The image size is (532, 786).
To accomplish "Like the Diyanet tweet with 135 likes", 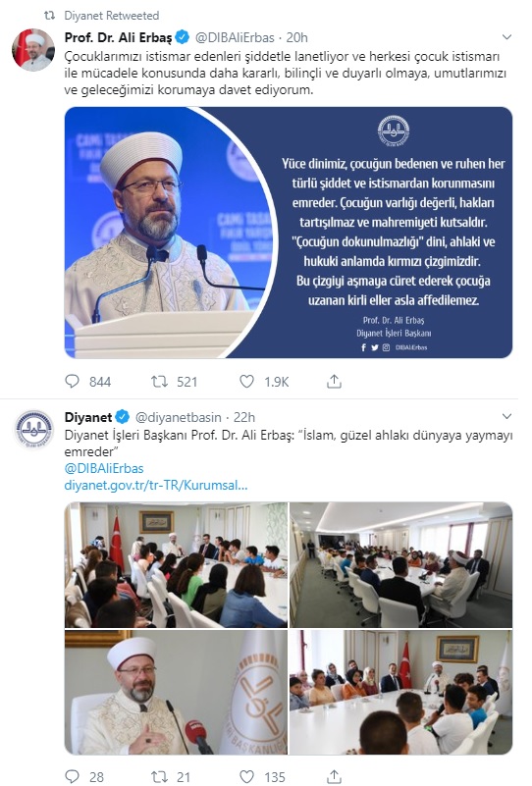I will pyautogui.click(x=246, y=776).
